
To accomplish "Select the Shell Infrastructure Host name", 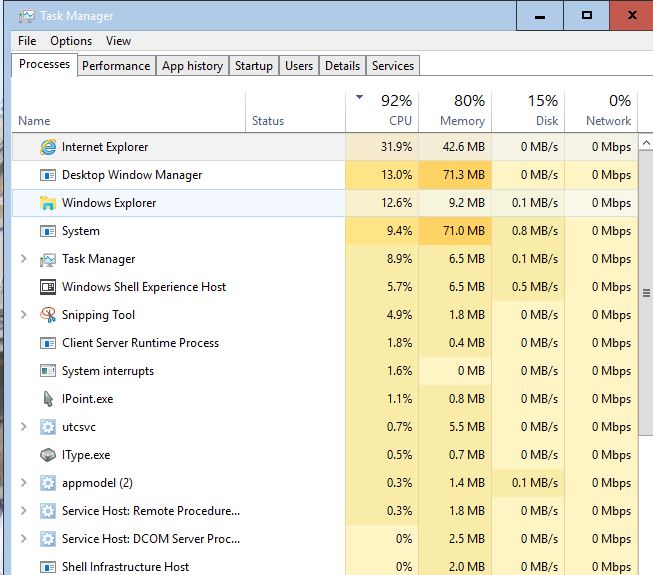I will click(125, 567).
